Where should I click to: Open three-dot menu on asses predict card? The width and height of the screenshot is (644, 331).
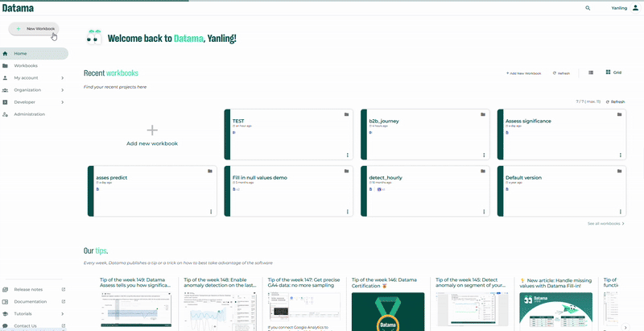[x=211, y=212]
